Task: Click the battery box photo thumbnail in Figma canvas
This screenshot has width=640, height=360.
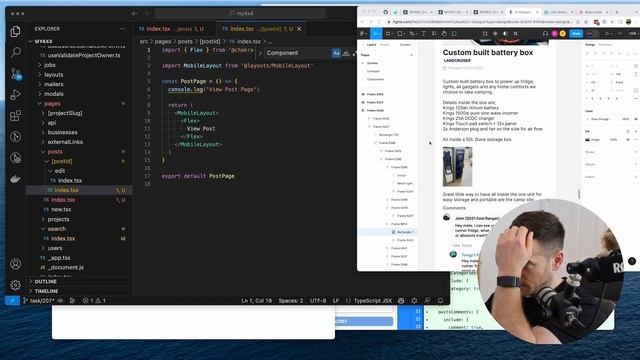Action: (457, 167)
